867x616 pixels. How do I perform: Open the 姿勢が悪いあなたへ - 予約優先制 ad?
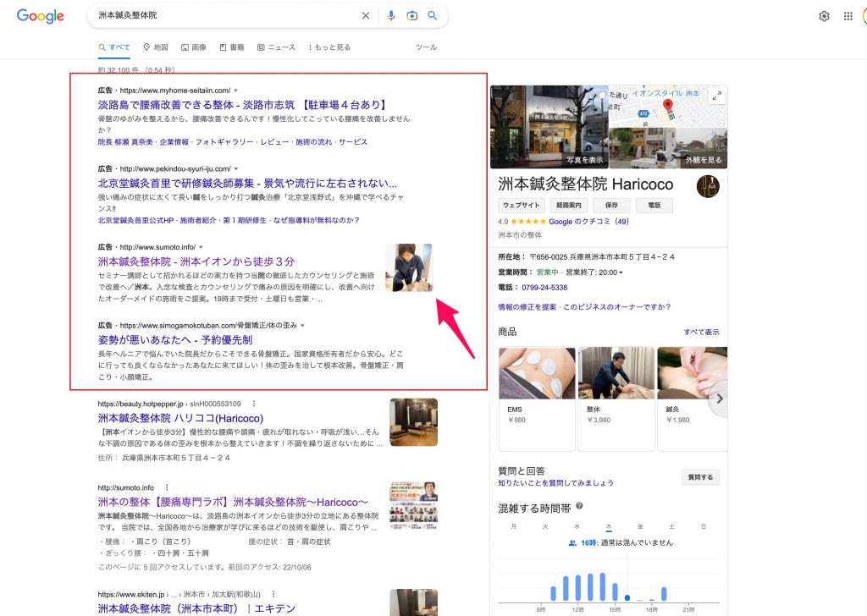pos(175,340)
